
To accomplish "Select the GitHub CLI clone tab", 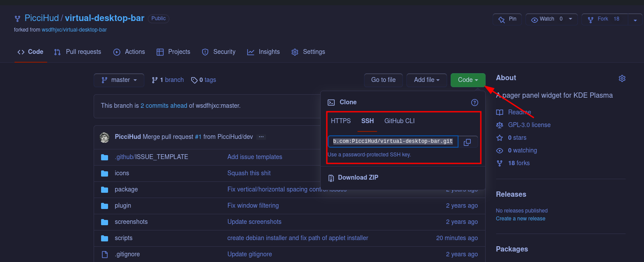I will click(x=399, y=121).
